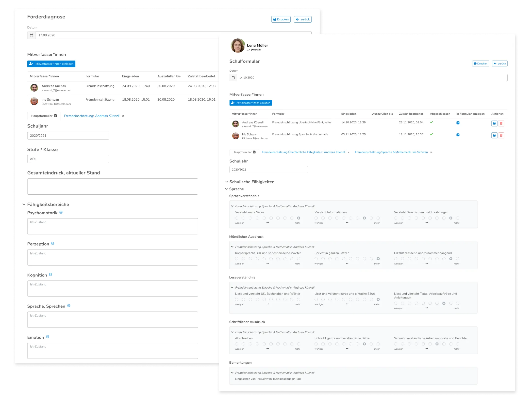Select highest rating for Liest kurze einfache Sätze
532x406 pixels.
(378, 299)
